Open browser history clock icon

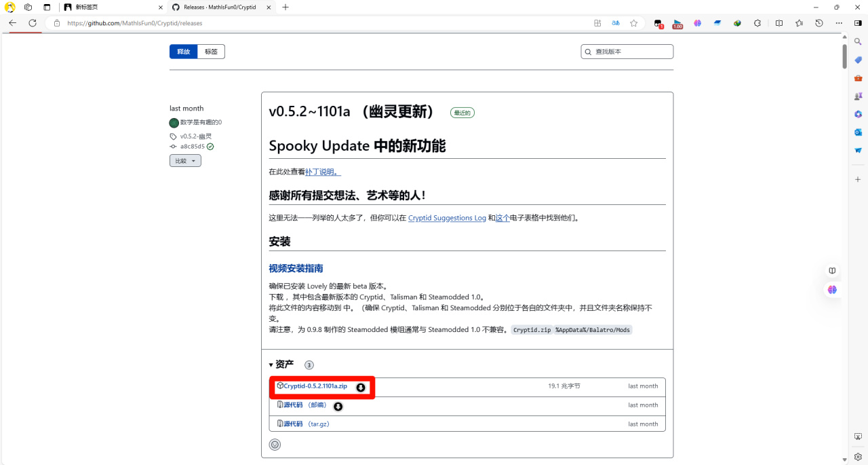pos(819,22)
